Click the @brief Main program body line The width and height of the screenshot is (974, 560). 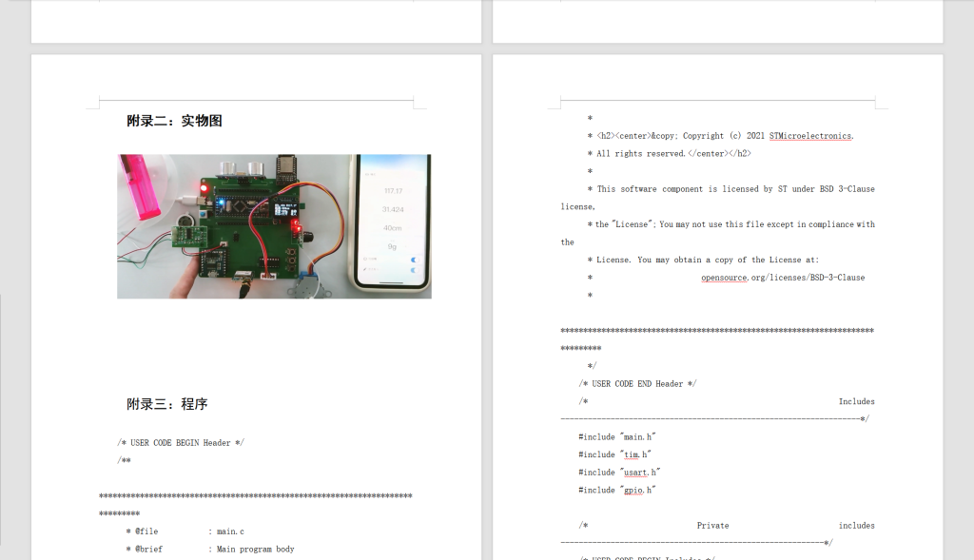pos(209,550)
